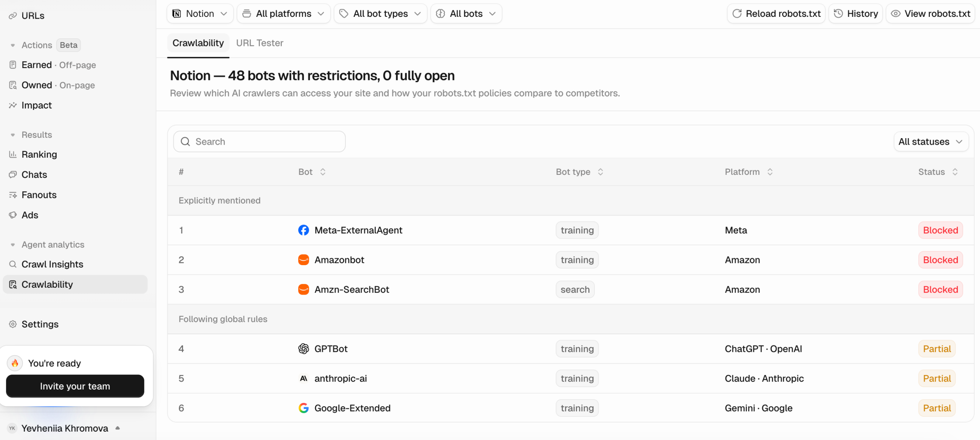Open the All bot types dropdown
The width and height of the screenshot is (980, 440).
(x=381, y=14)
